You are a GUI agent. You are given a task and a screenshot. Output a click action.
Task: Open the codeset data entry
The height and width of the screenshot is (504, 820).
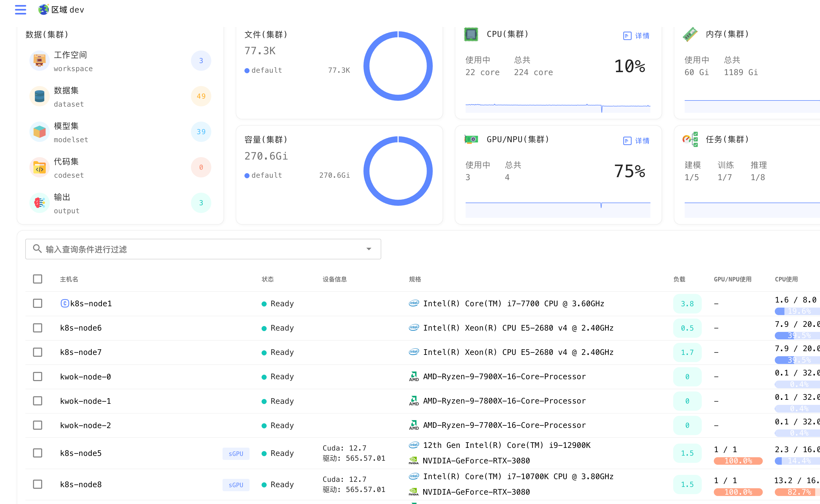(120, 167)
